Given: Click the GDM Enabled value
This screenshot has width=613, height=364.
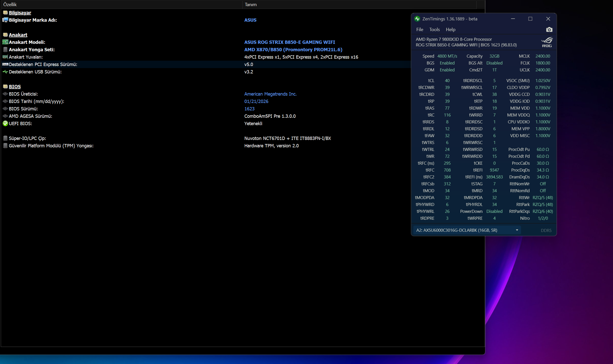Looking at the screenshot, I should click(447, 70).
